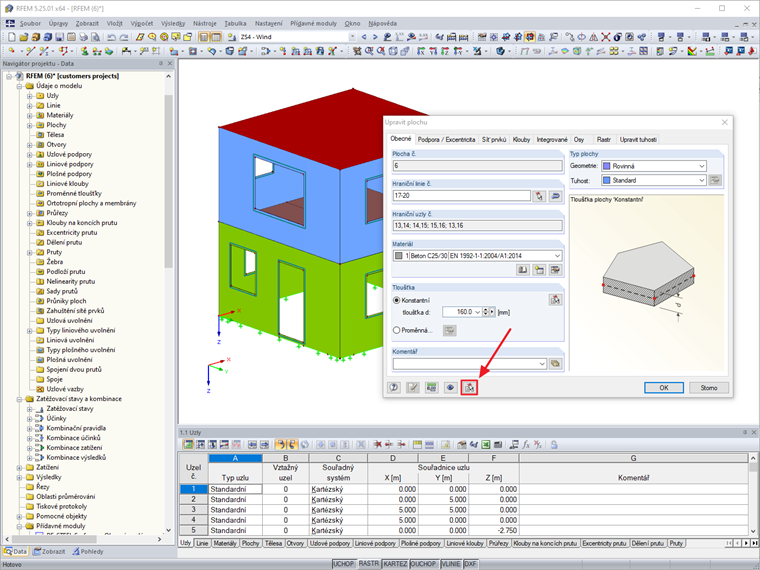Open the Přídavné moduly menu
This screenshot has height=570, width=760.
point(313,23)
